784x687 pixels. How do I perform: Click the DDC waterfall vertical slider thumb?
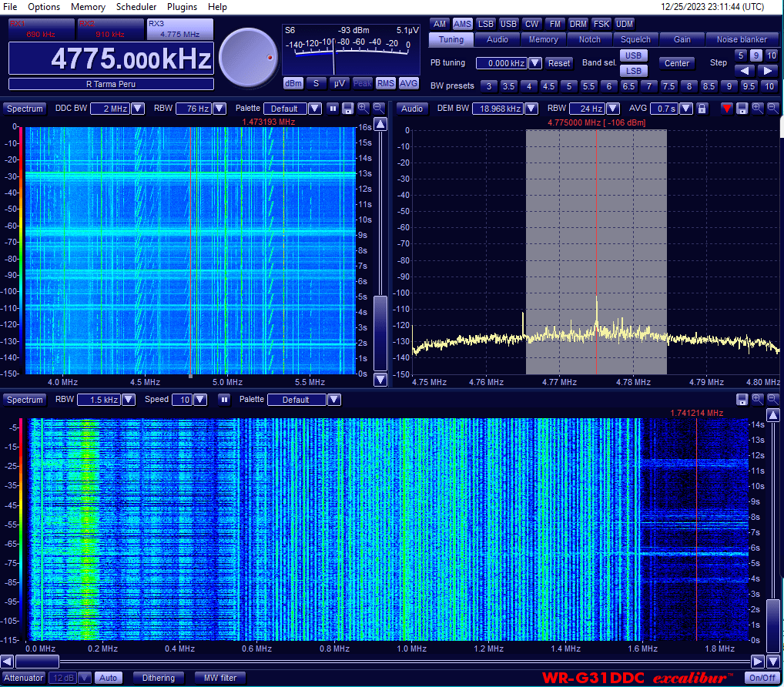point(380,333)
